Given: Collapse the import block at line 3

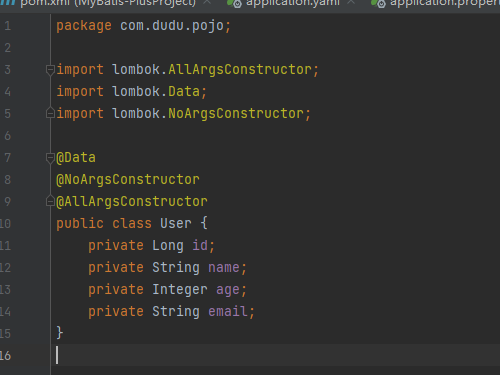Looking at the screenshot, I should [x=50, y=70].
